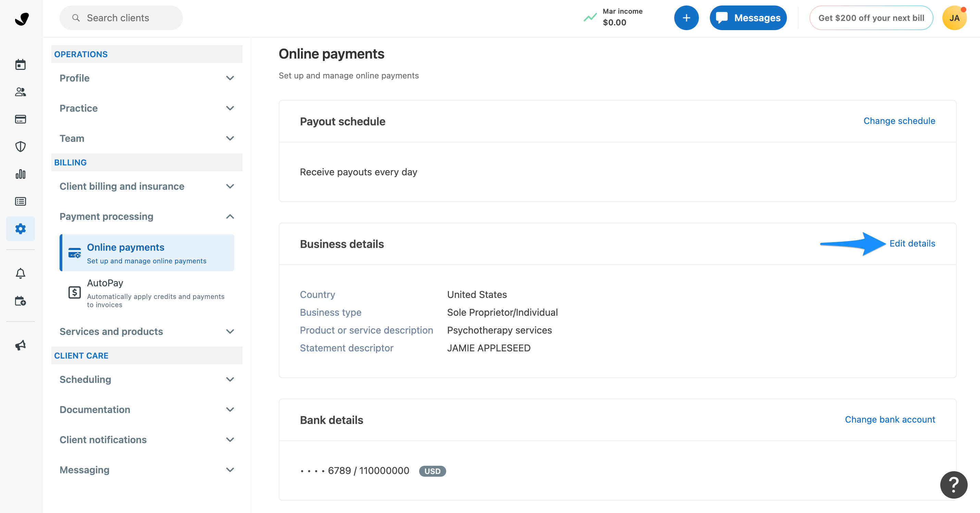
Task: Click the Mar income trend icon
Action: point(590,17)
